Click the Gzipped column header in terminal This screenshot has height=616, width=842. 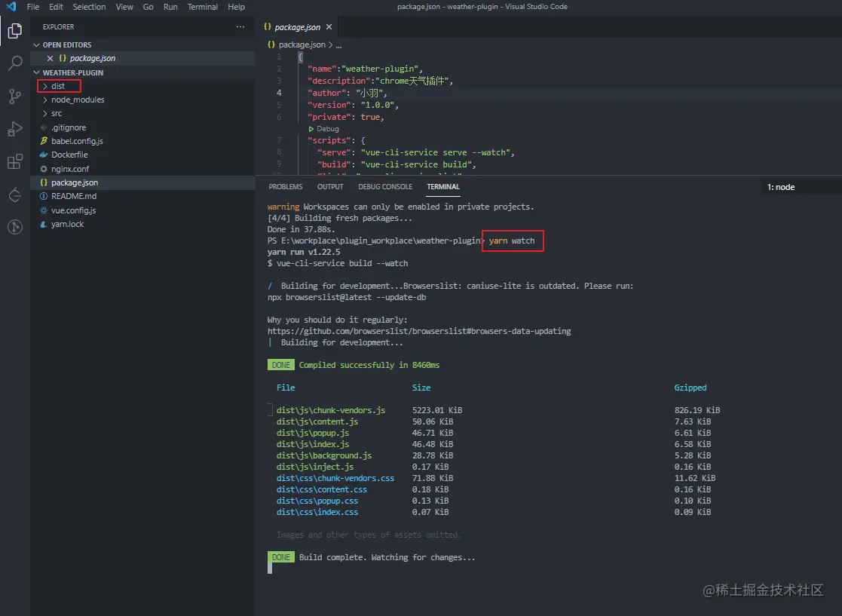pos(690,388)
